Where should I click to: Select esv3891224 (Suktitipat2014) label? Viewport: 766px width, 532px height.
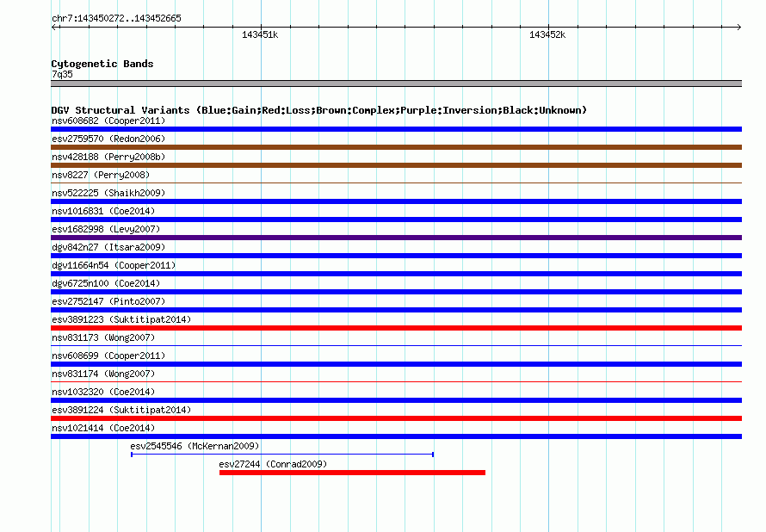pyautogui.click(x=121, y=410)
